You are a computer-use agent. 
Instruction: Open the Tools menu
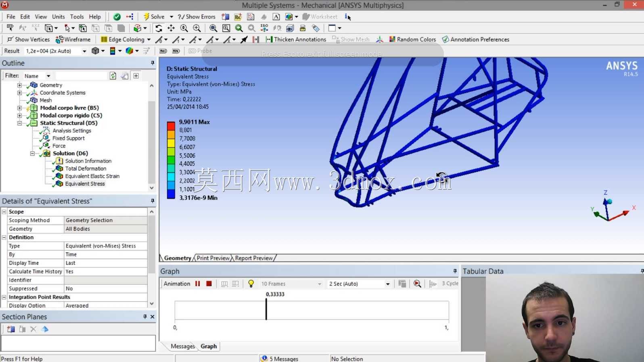point(77,17)
